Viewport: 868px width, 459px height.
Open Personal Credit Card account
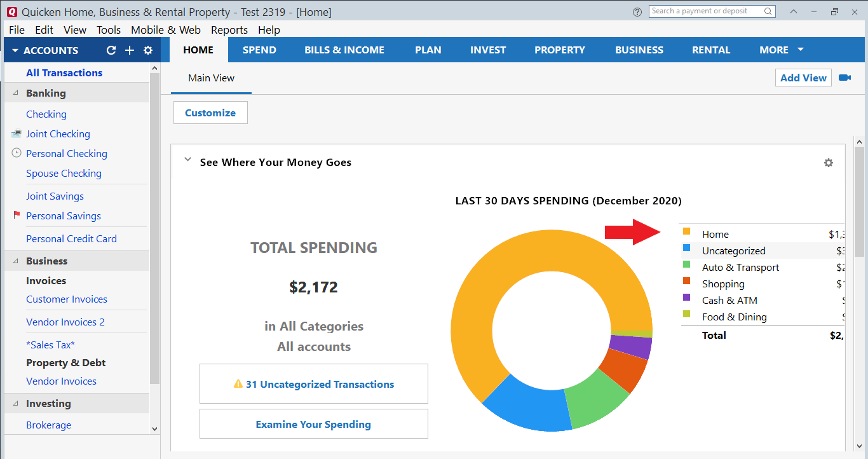point(71,239)
